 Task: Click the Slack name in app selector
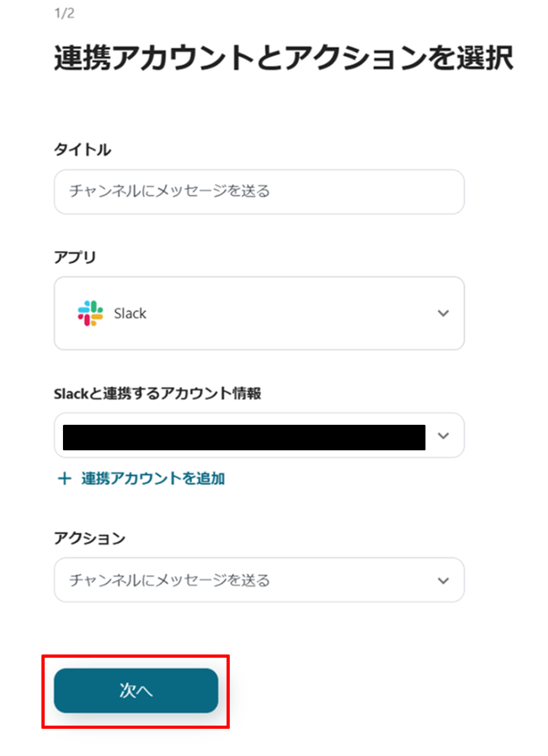pos(130,314)
